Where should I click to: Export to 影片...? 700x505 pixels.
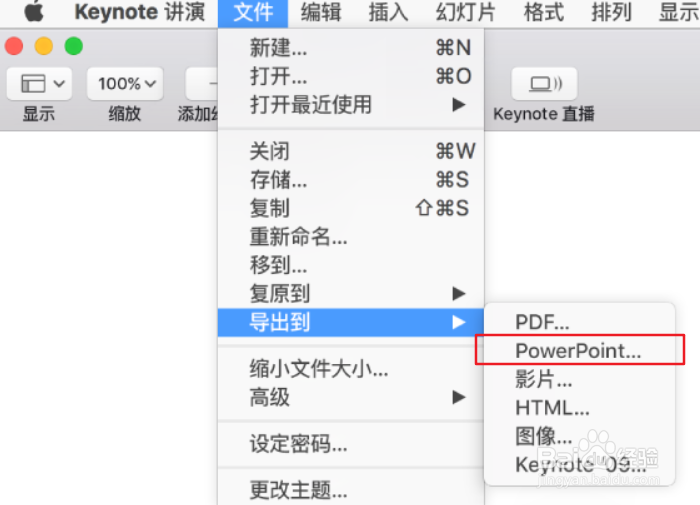click(x=579, y=379)
